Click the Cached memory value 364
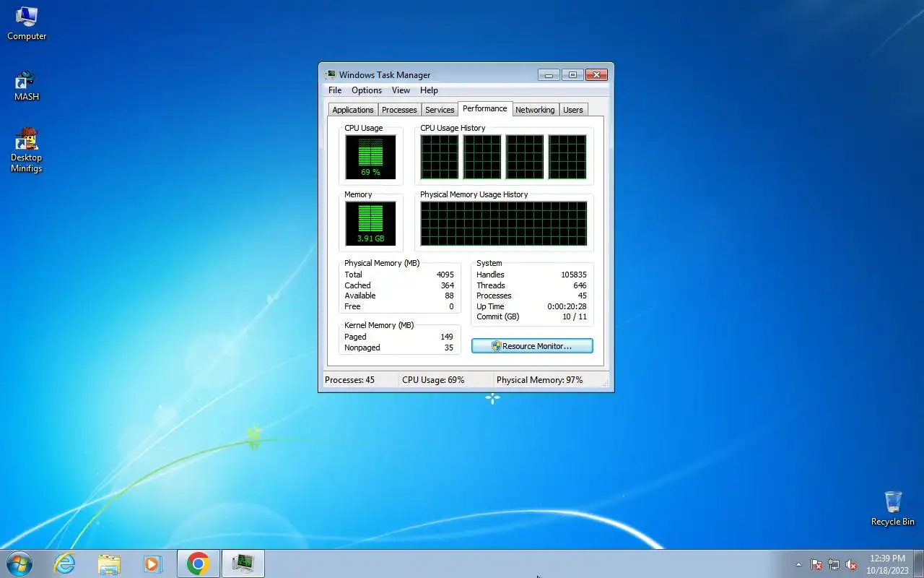Screen dimensions: 924x578 [448, 285]
